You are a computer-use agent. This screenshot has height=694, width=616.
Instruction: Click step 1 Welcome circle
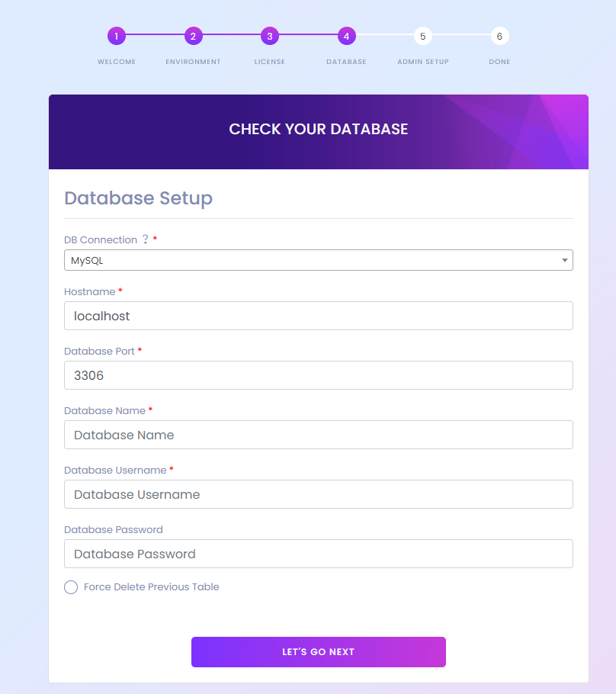(117, 36)
